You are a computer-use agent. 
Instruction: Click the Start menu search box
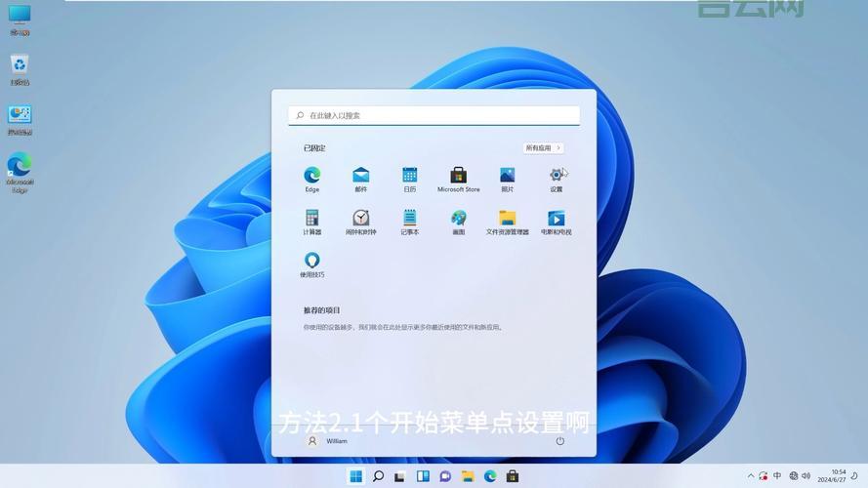pos(434,115)
